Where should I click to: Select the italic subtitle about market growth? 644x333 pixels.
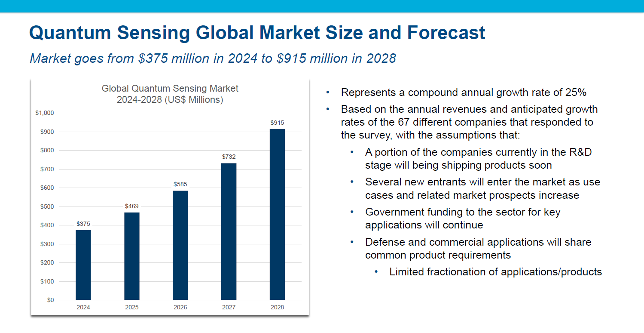tap(213, 58)
